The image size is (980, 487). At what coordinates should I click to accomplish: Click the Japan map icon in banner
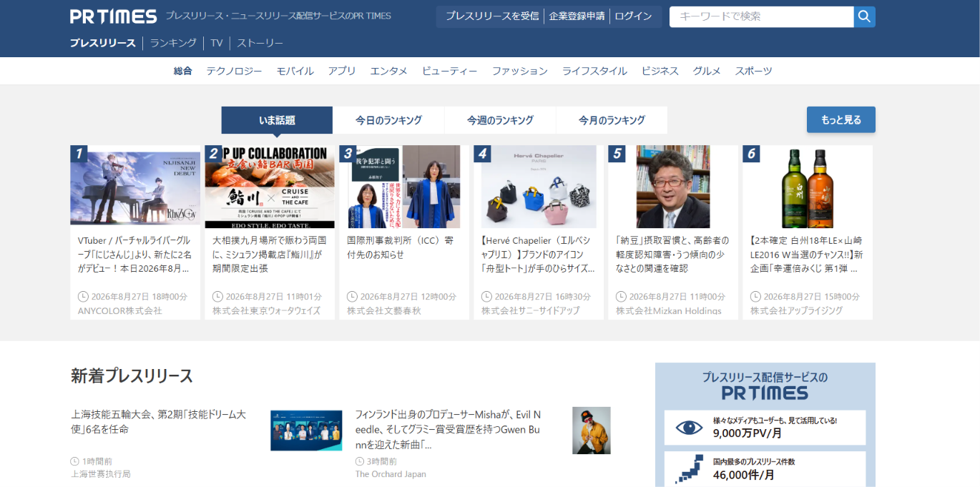[x=689, y=469]
